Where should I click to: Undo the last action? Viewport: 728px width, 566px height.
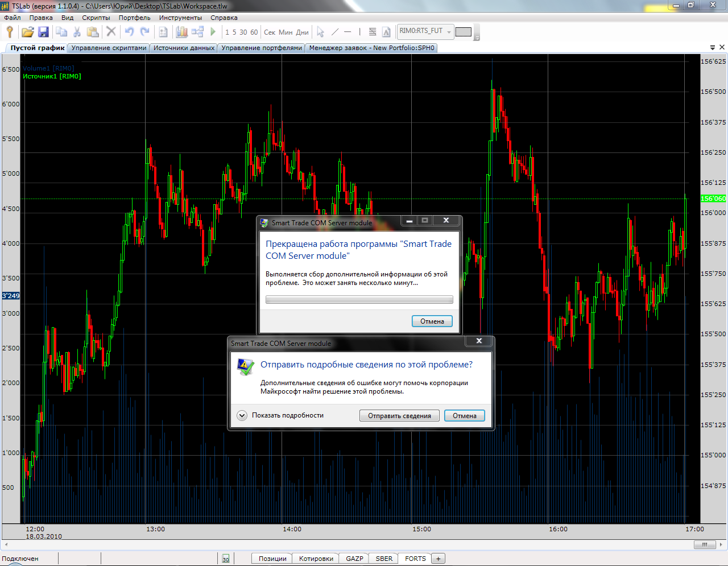click(130, 32)
